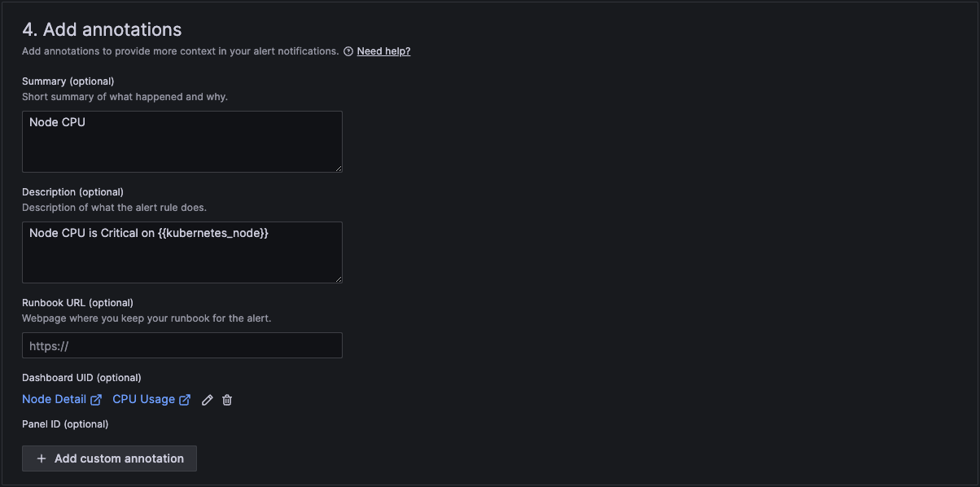Click the Panel ID optional label
Screen dimensions: 980x487
click(65, 423)
